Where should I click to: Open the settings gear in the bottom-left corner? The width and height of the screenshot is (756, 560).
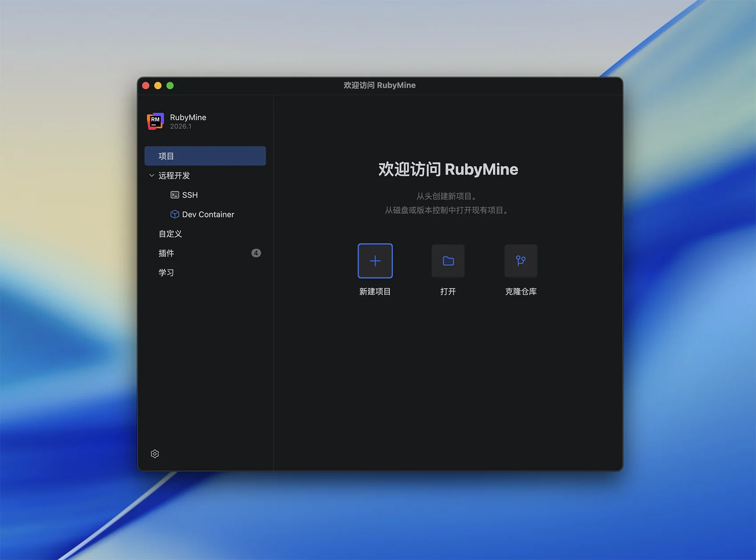pyautogui.click(x=155, y=454)
